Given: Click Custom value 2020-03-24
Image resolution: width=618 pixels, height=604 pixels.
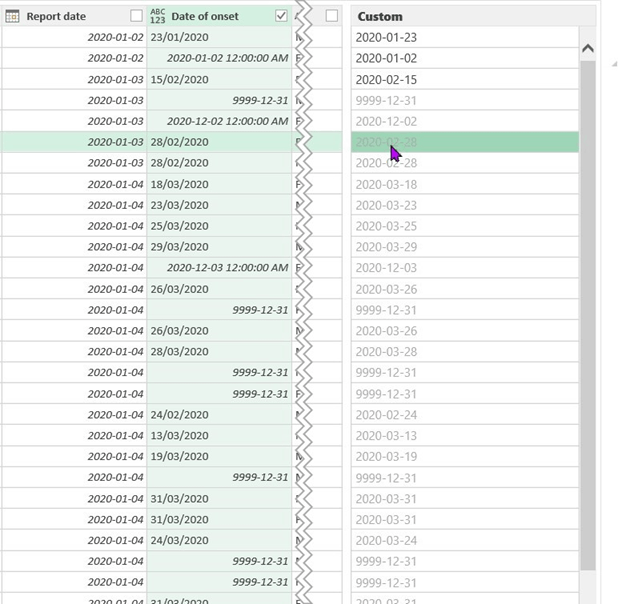Looking at the screenshot, I should pos(465,541).
